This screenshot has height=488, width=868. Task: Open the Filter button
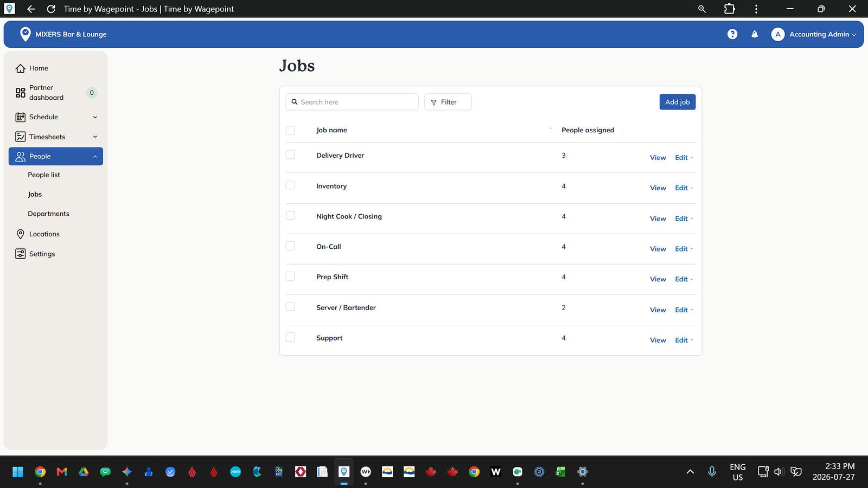coord(448,102)
